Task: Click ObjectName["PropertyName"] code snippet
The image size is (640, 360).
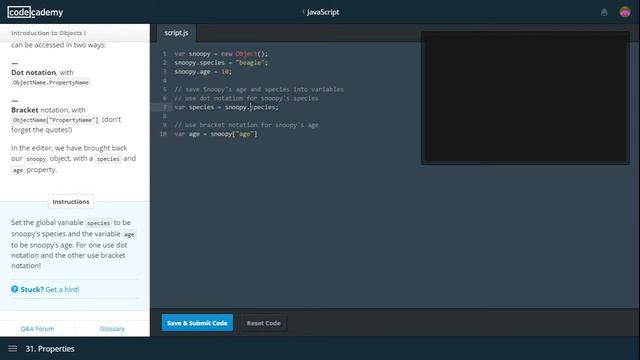Action: 55,120
